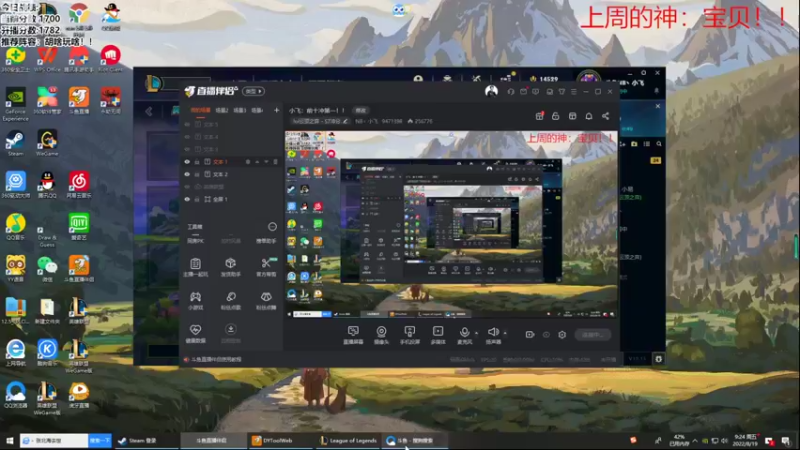Click the microphone icon in the bottom bar
This screenshot has height=450, width=800.
coord(464,333)
